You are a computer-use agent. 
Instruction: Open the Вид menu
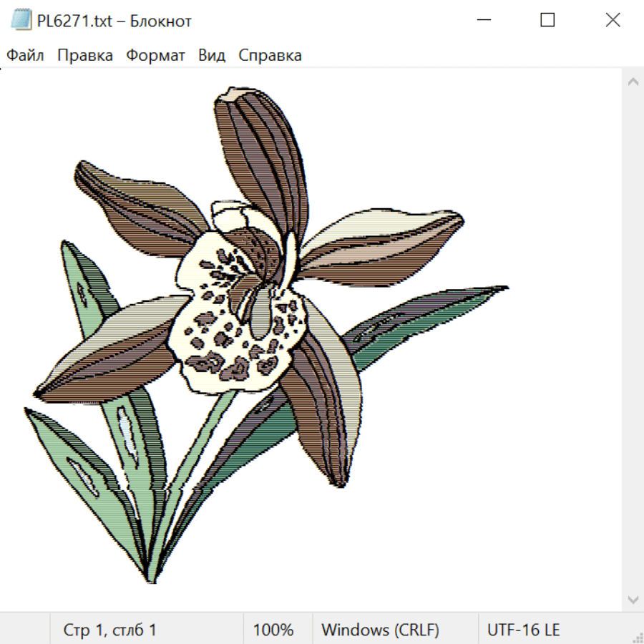point(211,56)
